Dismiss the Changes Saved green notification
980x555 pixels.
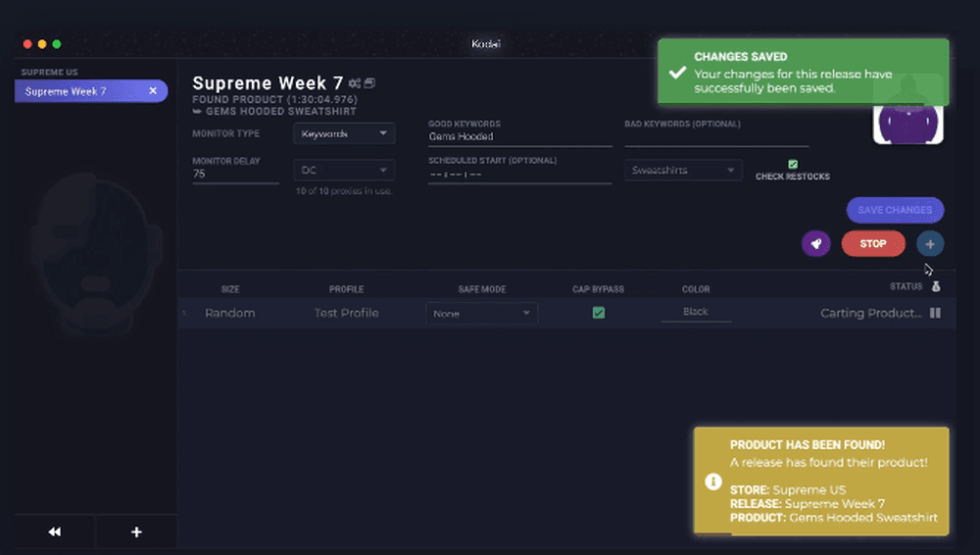pos(804,72)
